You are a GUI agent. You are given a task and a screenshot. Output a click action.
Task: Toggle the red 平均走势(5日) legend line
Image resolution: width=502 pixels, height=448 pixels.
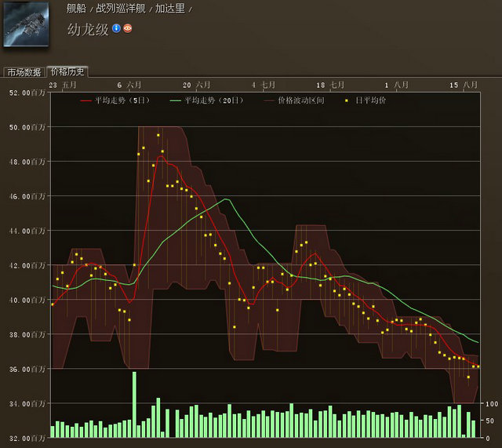[114, 100]
